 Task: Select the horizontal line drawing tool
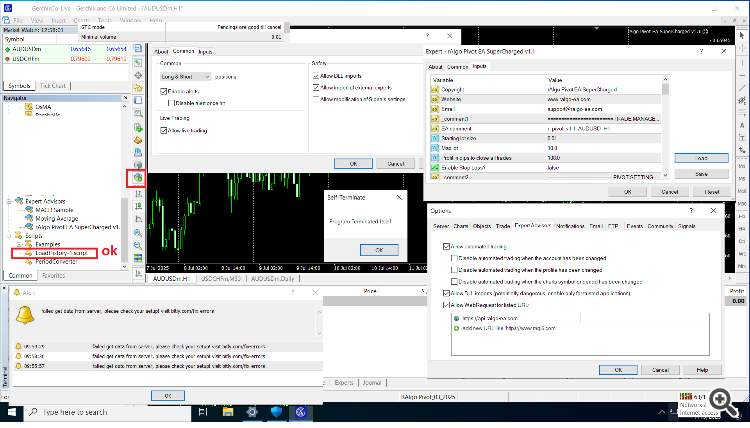(742, 76)
